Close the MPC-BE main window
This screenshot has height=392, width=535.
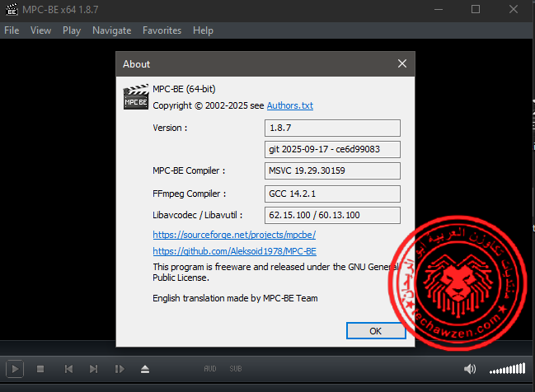[514, 10]
